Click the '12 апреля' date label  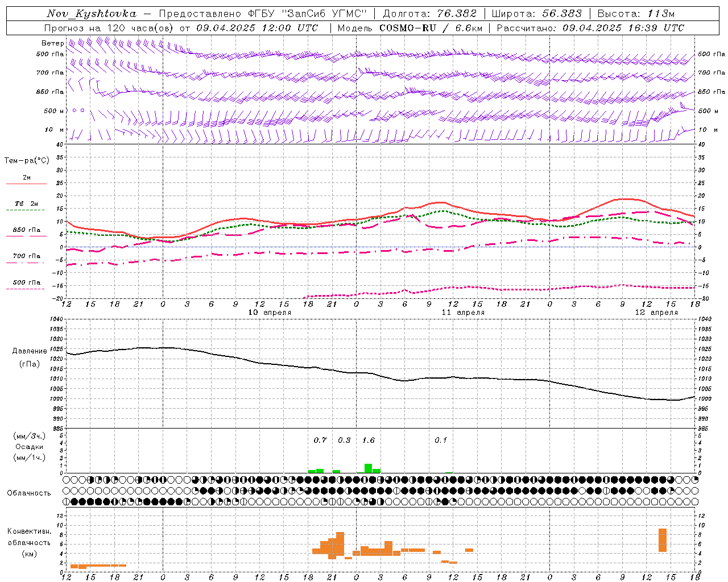656,313
